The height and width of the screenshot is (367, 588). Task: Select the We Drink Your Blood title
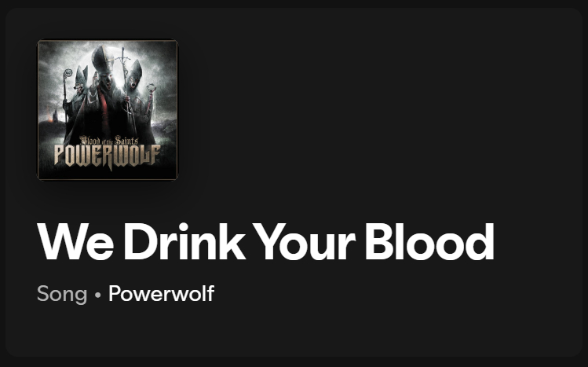pyautogui.click(x=265, y=242)
